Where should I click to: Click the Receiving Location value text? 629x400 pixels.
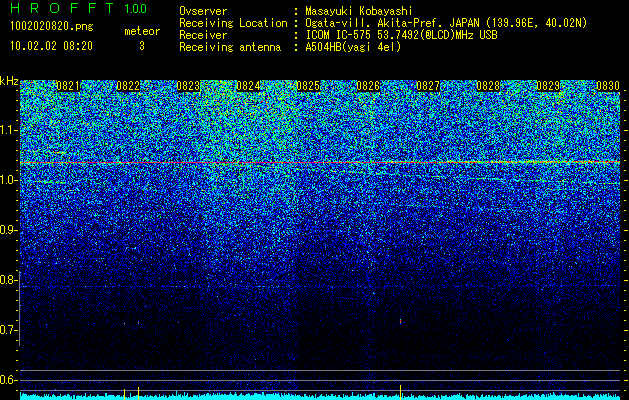click(446, 23)
